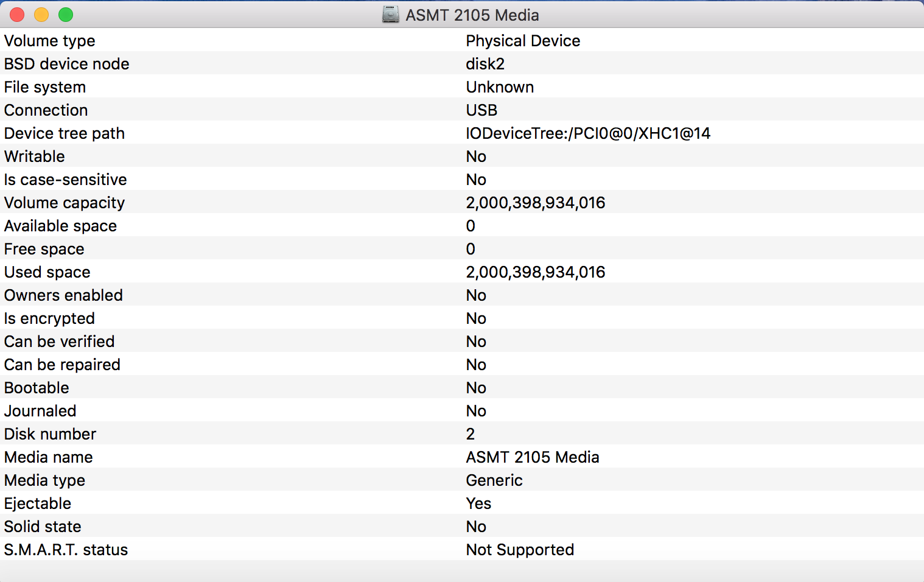Viewport: 924px width, 582px height.
Task: Minimize the window with the yellow button
Action: (x=41, y=15)
